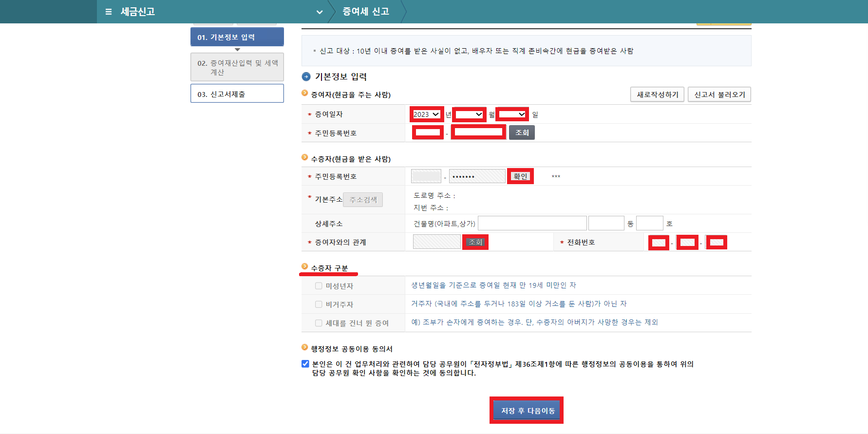This screenshot has width=868, height=434.
Task: Click the 수증자 masked 주민등록번호 field
Action: [x=477, y=176]
